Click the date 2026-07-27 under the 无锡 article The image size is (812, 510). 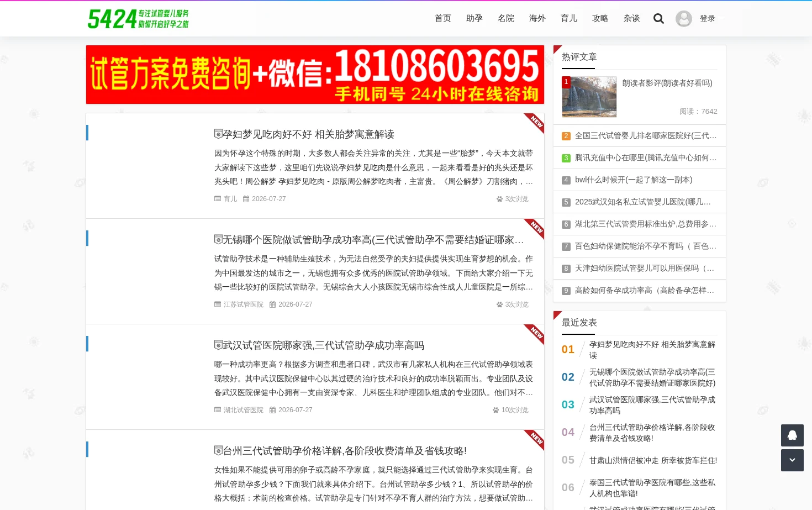[296, 304]
